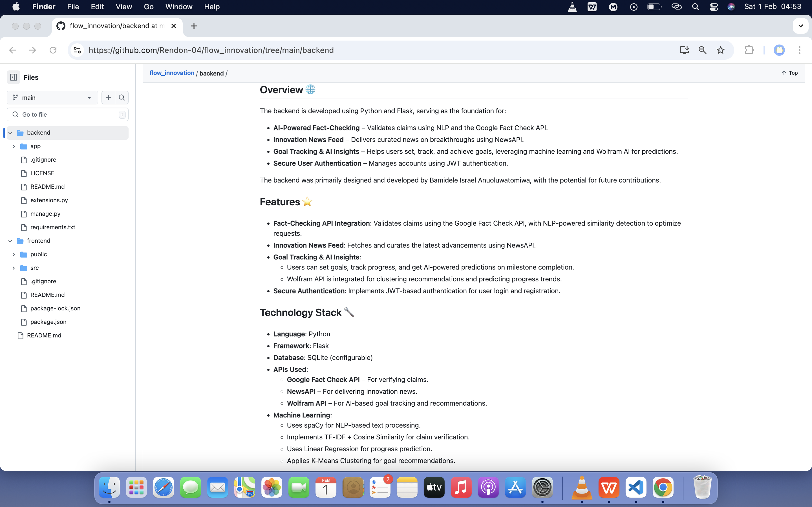Open the View menu in menu bar
812x507 pixels.
tap(123, 7)
